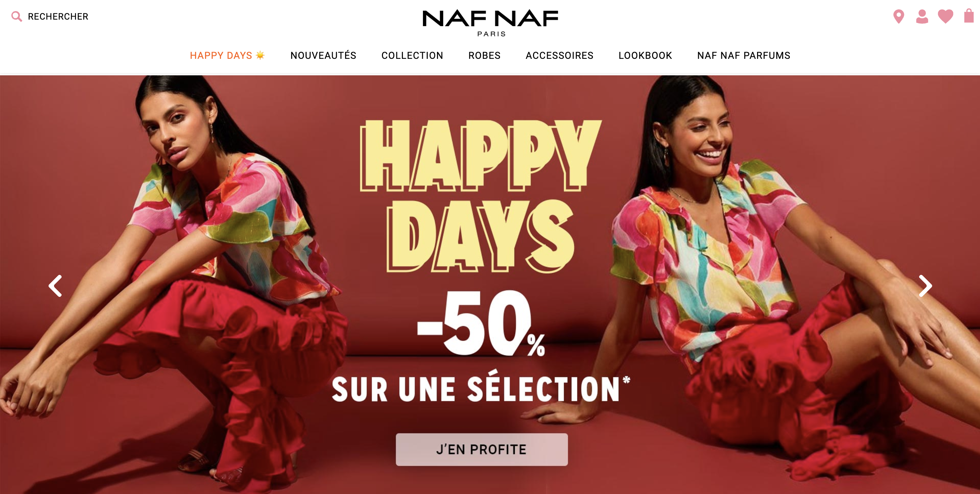Open the Happy Days menu
Image resolution: width=980 pixels, height=494 pixels.
221,55
